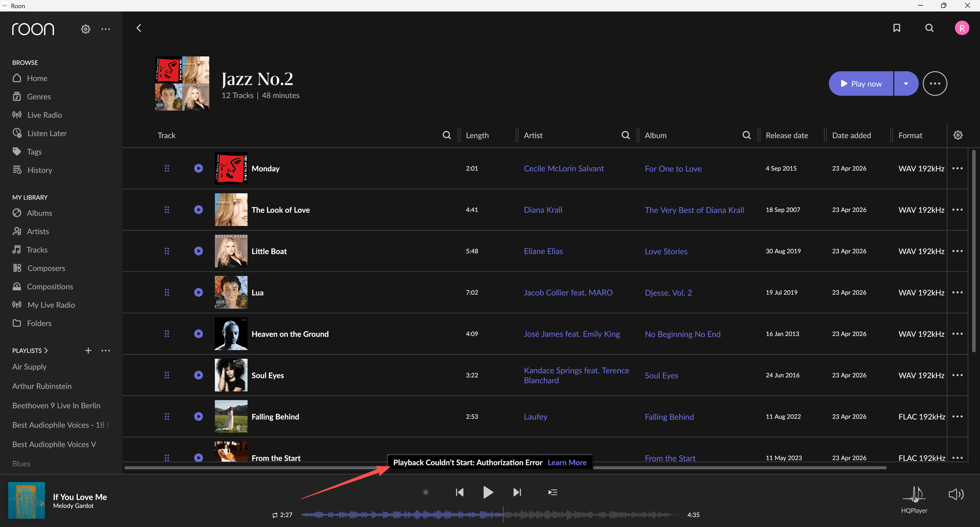Open column settings gear in table header
The width and height of the screenshot is (980, 527).
(x=958, y=135)
